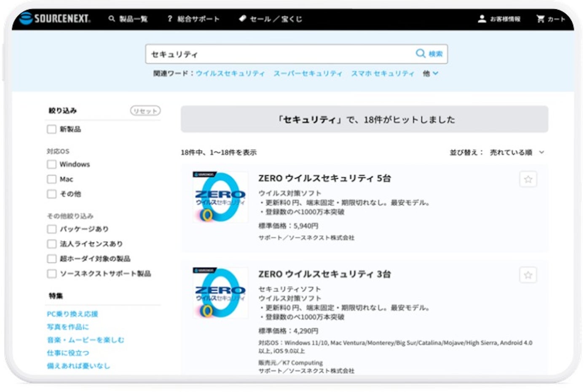Click the 販売元／K7 Computing text
Image resolution: width=584 pixels, height=392 pixels.
click(x=291, y=362)
